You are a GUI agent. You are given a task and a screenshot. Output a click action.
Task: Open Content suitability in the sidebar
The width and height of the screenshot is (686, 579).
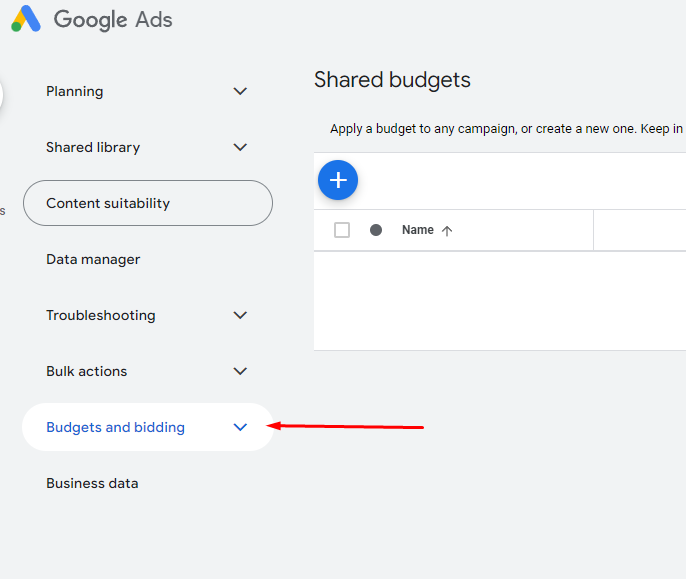(108, 203)
